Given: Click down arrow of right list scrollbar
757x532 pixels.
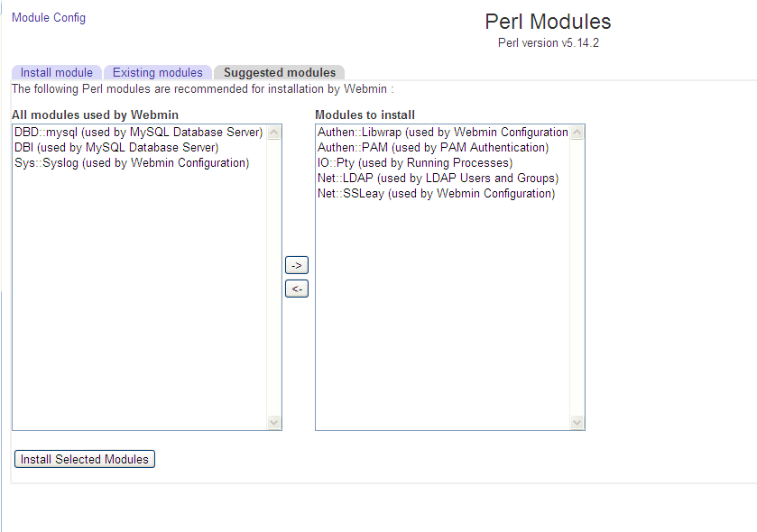Looking at the screenshot, I should pos(577,422).
